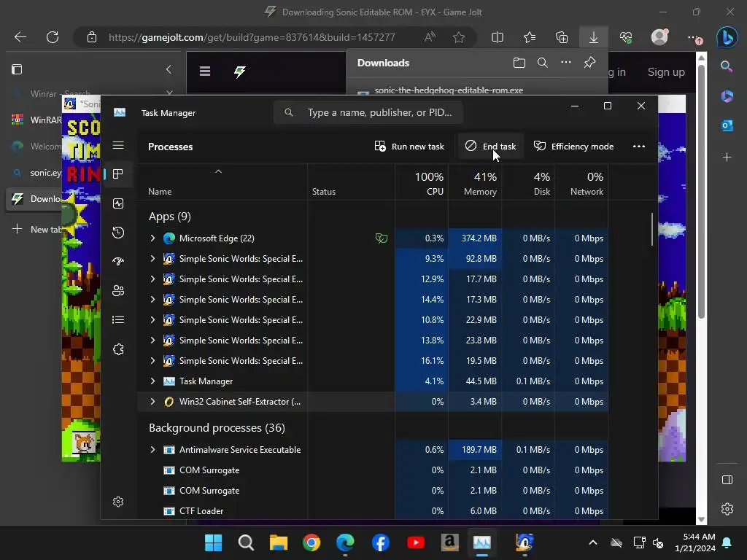Open sonic-the-hedgehog-editable-rom.exe download
The width and height of the screenshot is (747, 560).
(449, 90)
